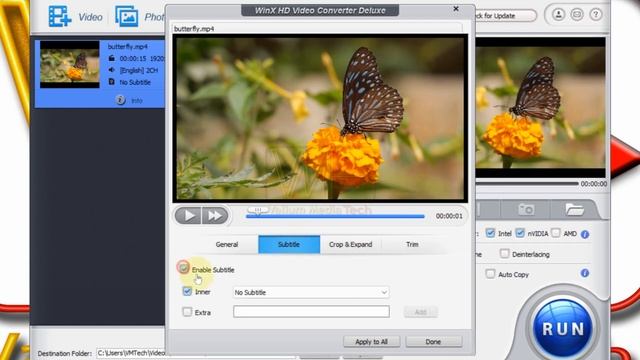Click the extra subtitle file path field

(x=311, y=311)
